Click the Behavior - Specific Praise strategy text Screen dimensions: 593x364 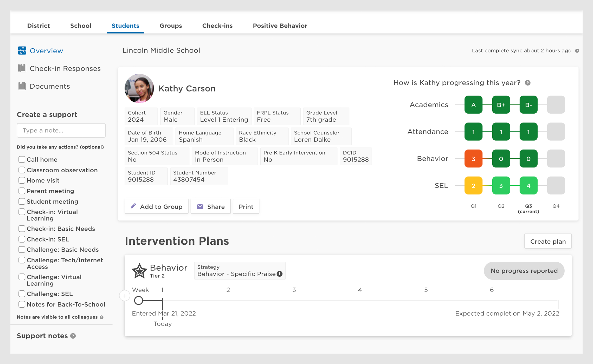[236, 274]
